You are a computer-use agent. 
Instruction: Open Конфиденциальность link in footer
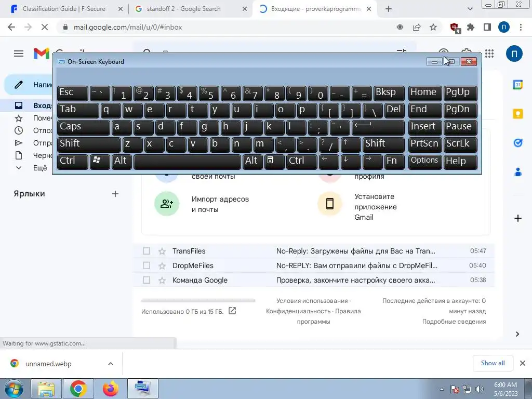tap(298, 311)
